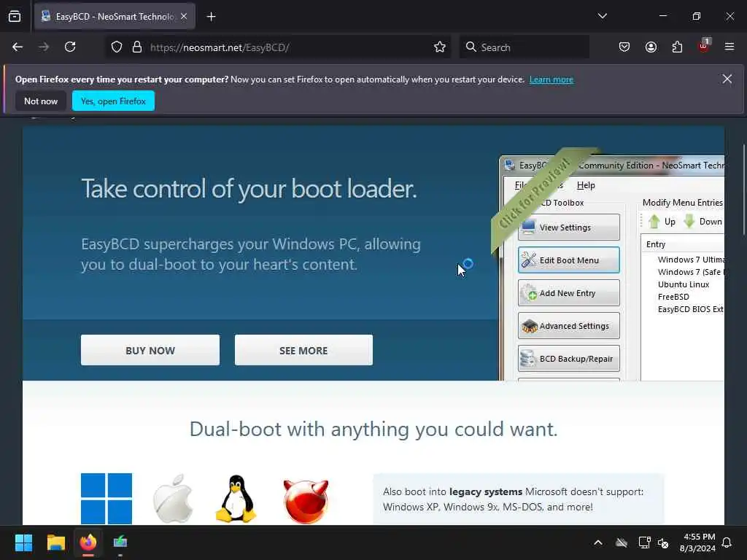Click the remote desktop taskbar app icon

[120, 542]
